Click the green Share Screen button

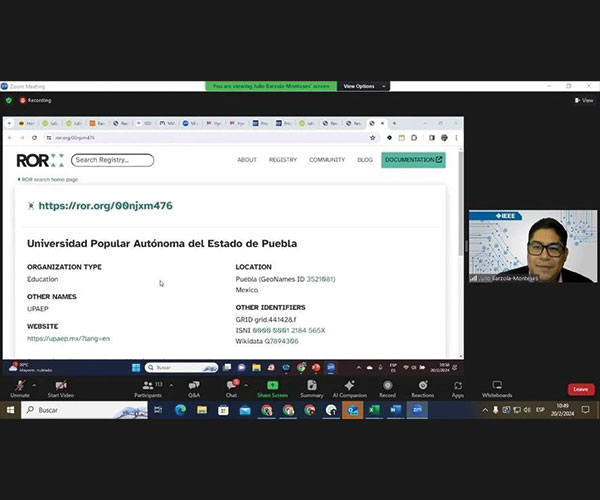point(272,389)
